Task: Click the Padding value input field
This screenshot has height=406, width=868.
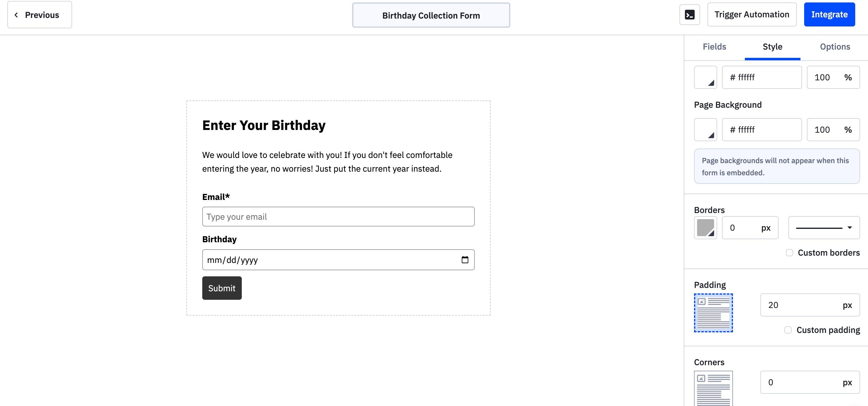Action: (x=810, y=305)
